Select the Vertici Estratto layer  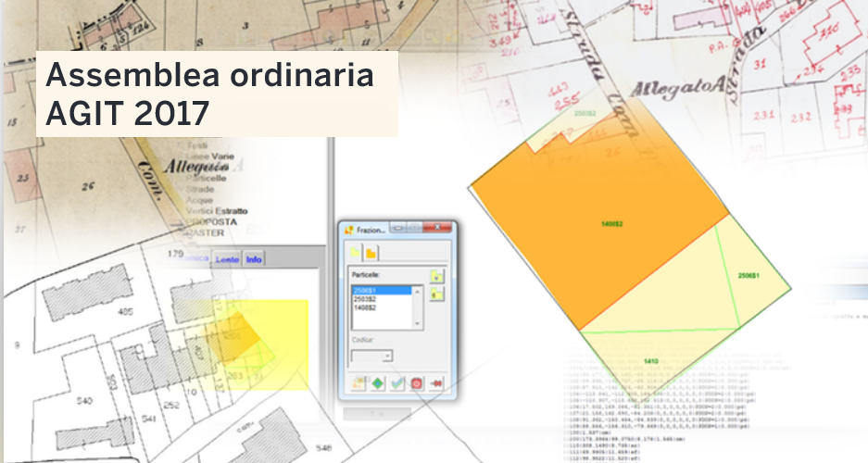[x=217, y=211]
